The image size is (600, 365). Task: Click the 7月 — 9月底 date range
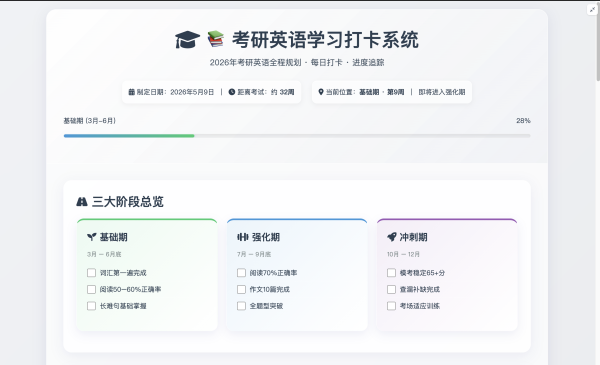[254, 254]
